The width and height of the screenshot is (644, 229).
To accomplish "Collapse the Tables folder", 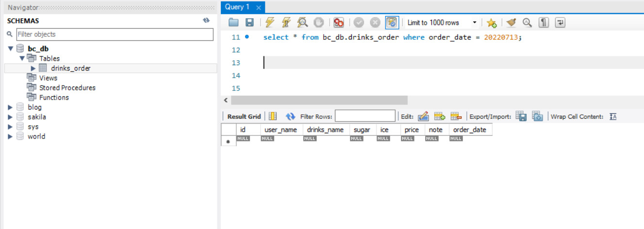I will [22, 58].
